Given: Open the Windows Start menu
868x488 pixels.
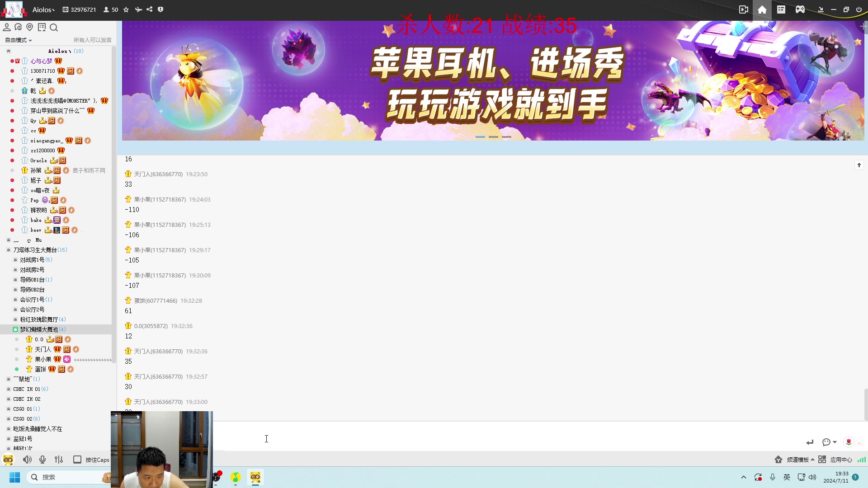Looking at the screenshot, I should (x=14, y=477).
